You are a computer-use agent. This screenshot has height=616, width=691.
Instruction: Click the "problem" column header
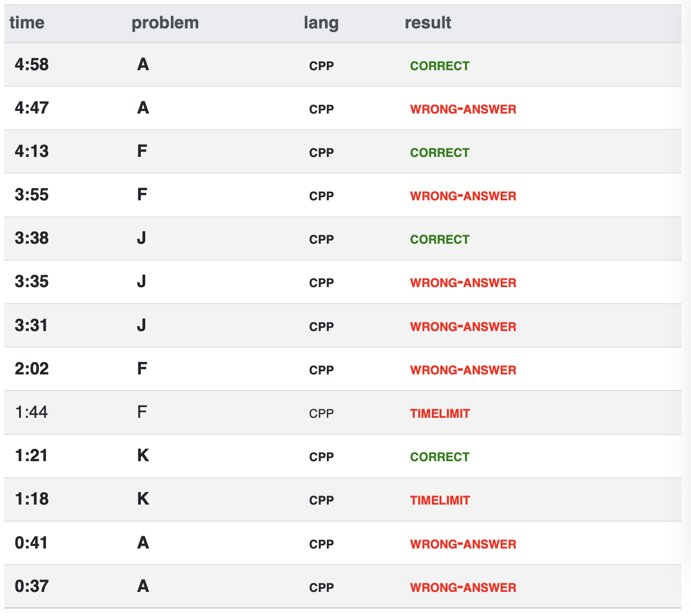(165, 23)
